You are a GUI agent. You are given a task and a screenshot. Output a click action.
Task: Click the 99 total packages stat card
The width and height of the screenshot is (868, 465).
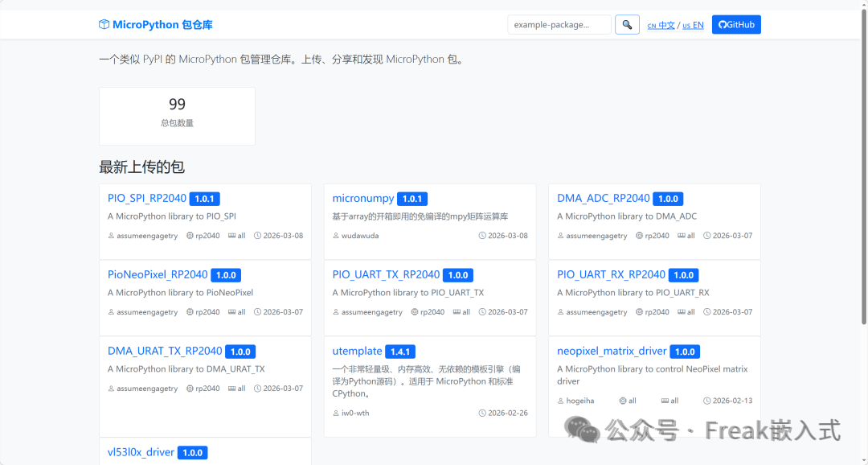point(177,116)
